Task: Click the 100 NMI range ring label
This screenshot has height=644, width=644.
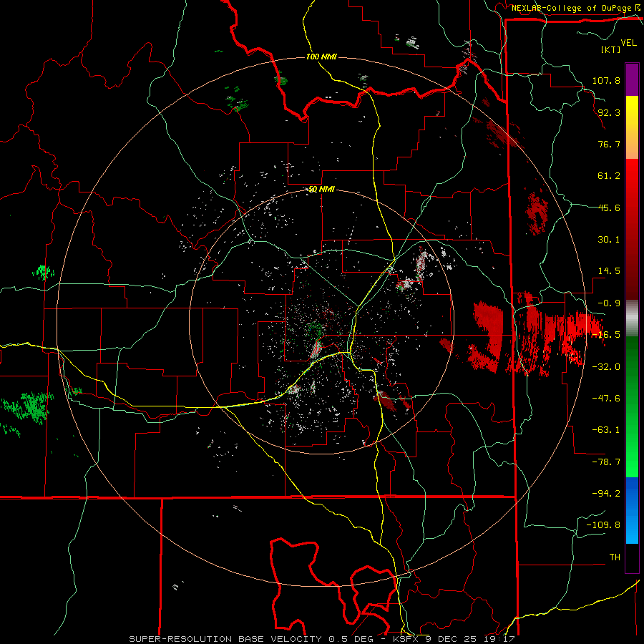Action: tap(321, 57)
